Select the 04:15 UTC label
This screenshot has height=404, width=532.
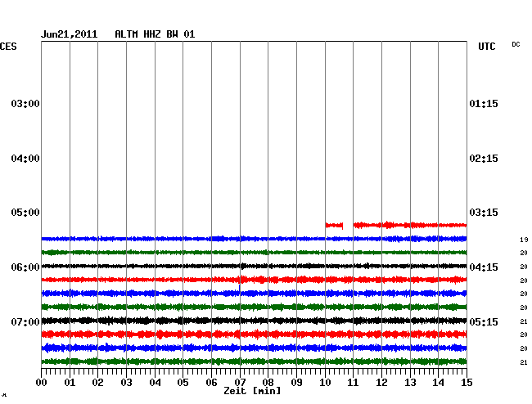(x=484, y=267)
